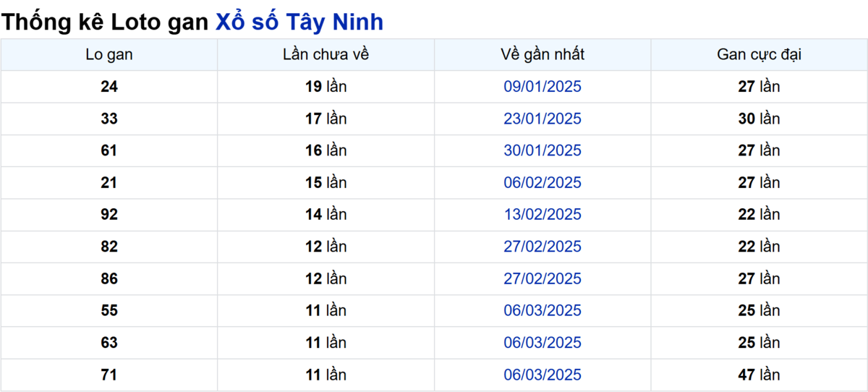Click the Thống kê Loto gan heading text
The width and height of the screenshot is (868, 392).
106,22
